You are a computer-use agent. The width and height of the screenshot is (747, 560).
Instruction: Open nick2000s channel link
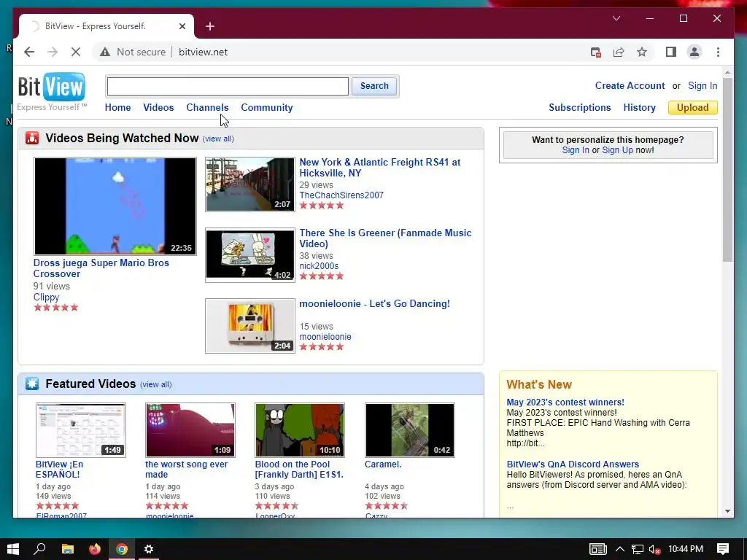tap(319, 266)
